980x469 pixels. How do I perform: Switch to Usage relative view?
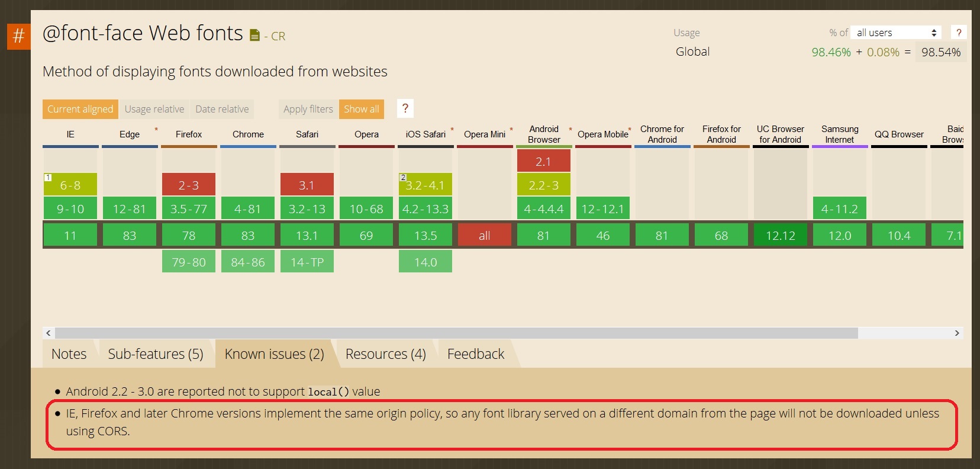(154, 109)
